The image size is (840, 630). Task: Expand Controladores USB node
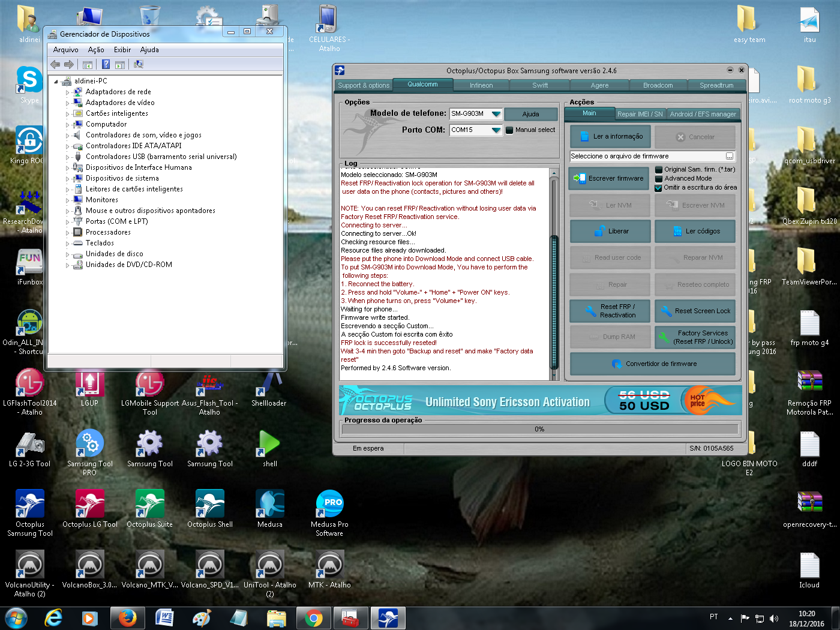(67, 157)
